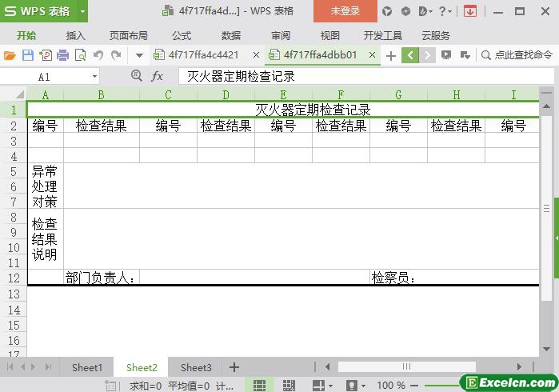Print using the printer icon
The height and width of the screenshot is (392, 559).
point(62,55)
